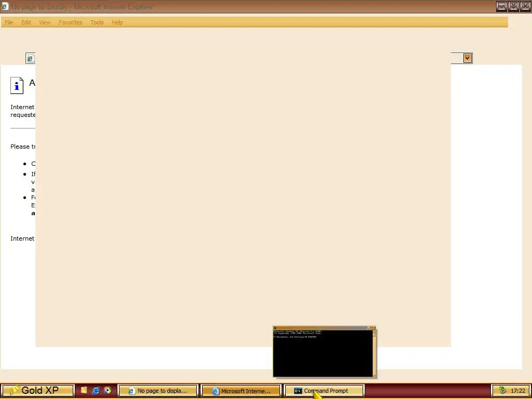Launch Windows Media Player from quick launch
Image resolution: width=532 pixels, height=399 pixels.
coord(108,391)
